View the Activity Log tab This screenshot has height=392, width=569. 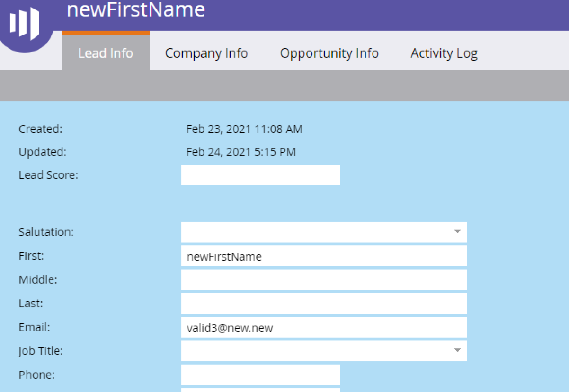click(x=444, y=53)
